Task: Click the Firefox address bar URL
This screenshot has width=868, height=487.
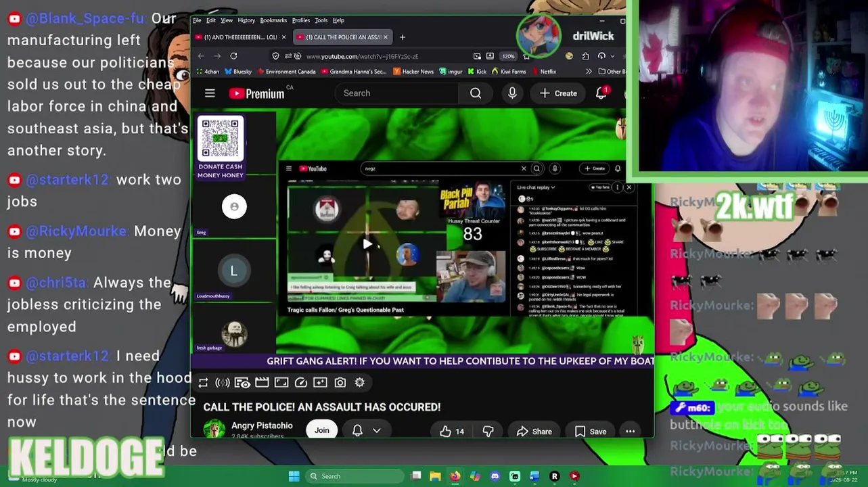Action: [x=362, y=56]
